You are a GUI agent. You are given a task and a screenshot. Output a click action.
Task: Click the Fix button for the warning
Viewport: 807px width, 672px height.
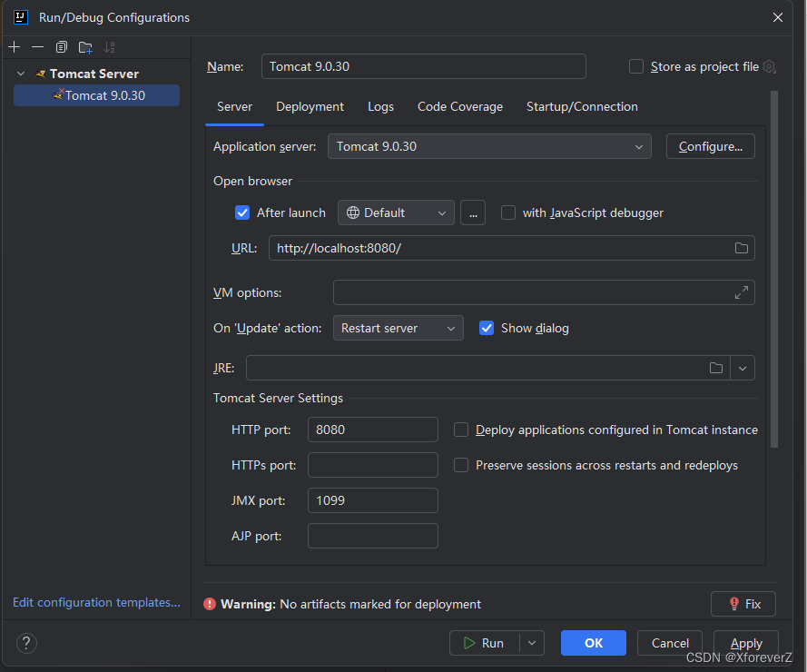(x=743, y=604)
